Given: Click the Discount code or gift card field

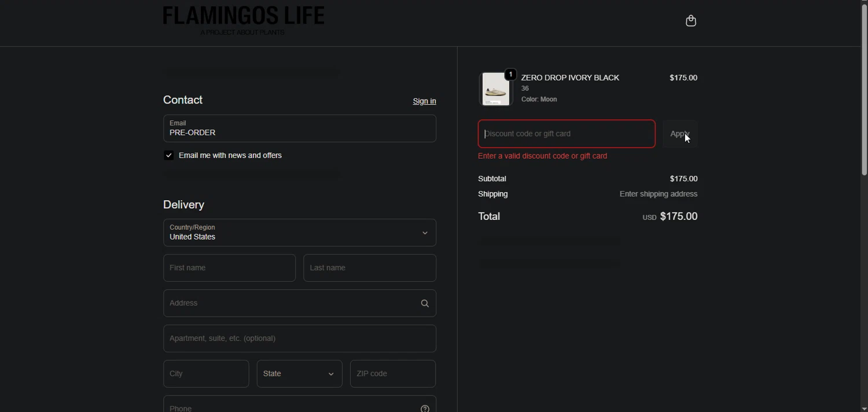Looking at the screenshot, I should [567, 134].
